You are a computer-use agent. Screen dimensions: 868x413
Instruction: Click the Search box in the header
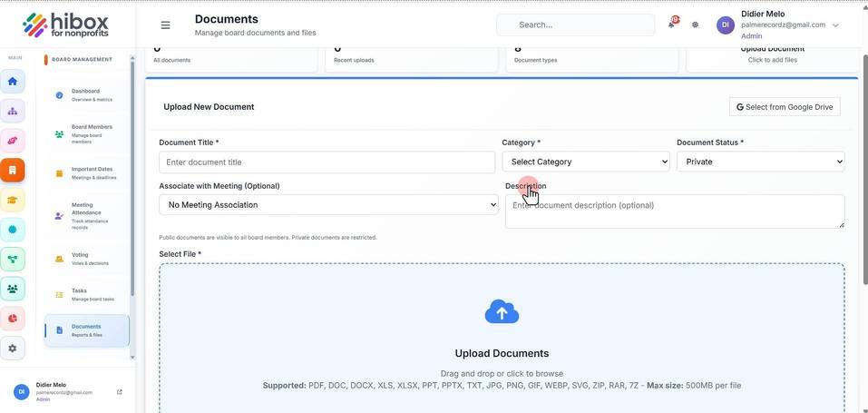(x=576, y=25)
